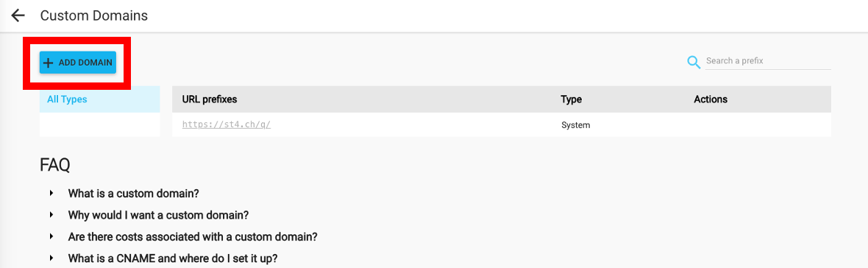This screenshot has height=268, width=868.
Task: Click the Type column header
Action: (x=572, y=99)
